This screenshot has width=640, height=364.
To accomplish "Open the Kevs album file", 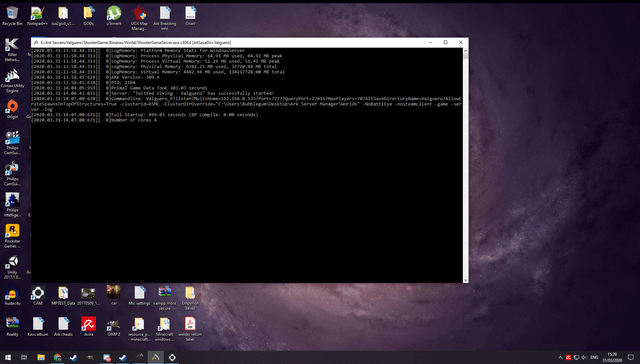I will click(38, 327).
